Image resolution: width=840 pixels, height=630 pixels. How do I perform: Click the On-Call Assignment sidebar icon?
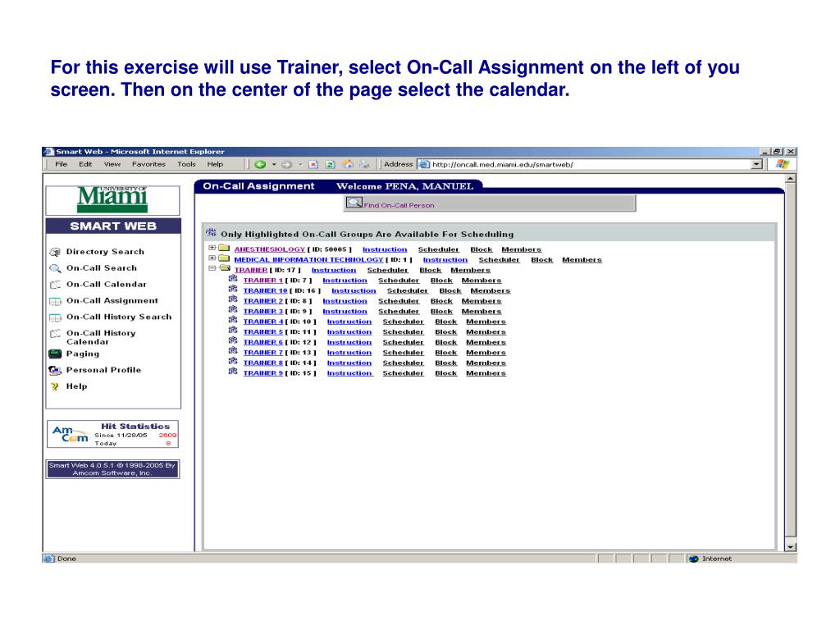click(55, 301)
